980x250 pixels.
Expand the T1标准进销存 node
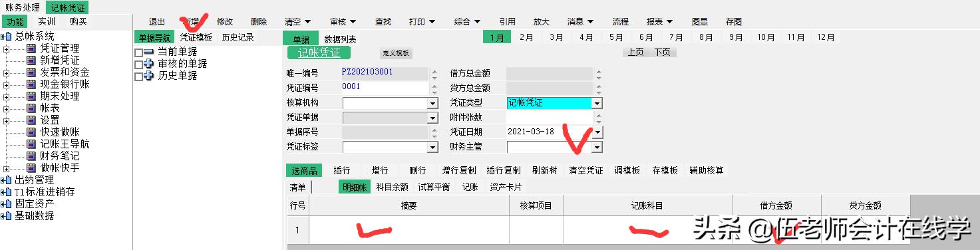[x=3, y=192]
